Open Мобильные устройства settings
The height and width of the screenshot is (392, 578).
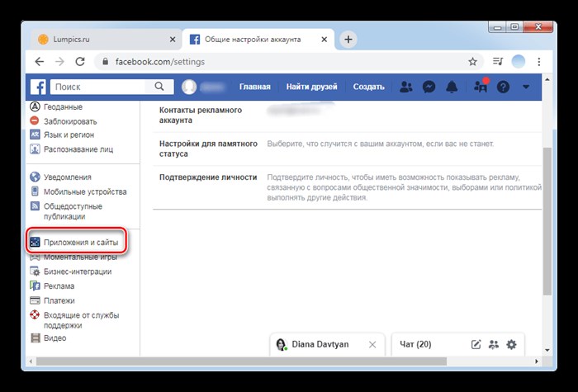point(85,191)
